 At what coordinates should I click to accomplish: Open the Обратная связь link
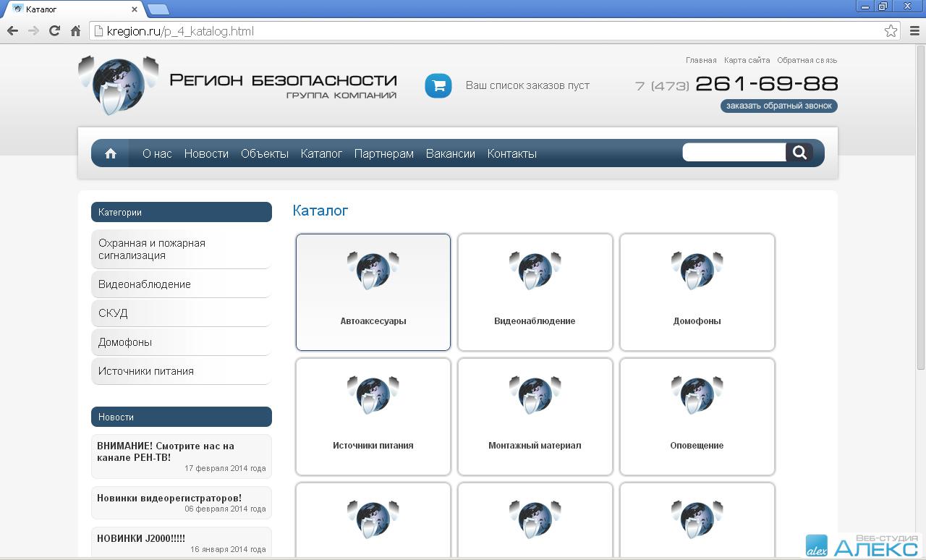807,60
